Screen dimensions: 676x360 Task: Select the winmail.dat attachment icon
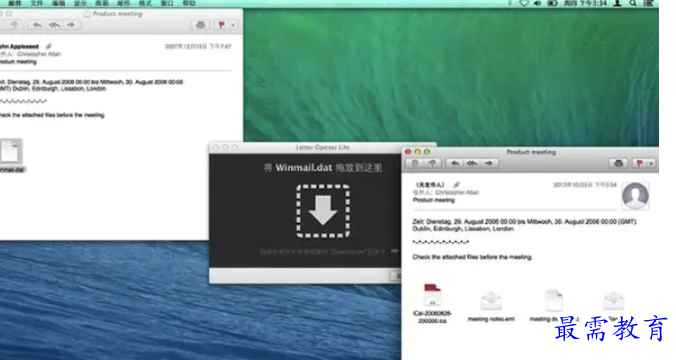click(x=11, y=152)
